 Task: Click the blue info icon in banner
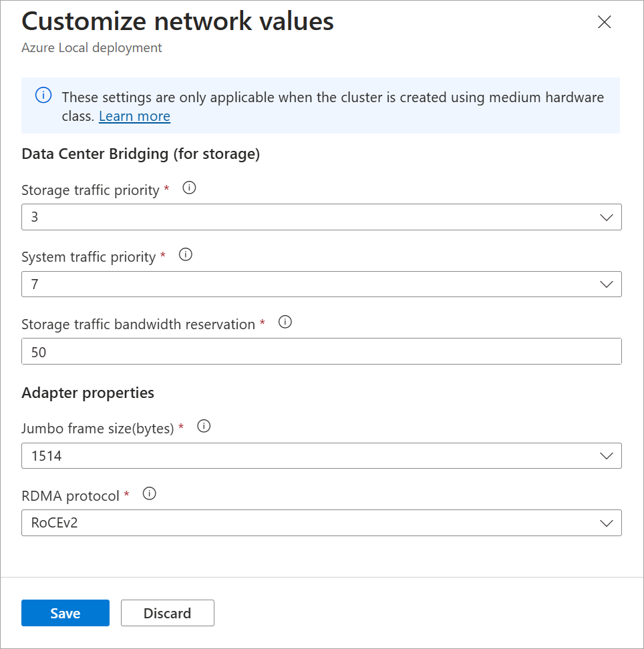click(43, 96)
